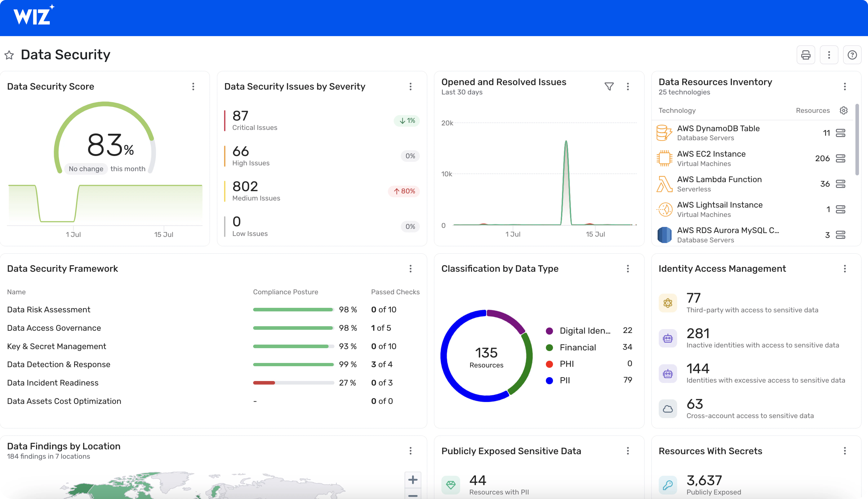The height and width of the screenshot is (499, 868).
Task: Open resource list icon for EC2 Instance row
Action: point(841,158)
